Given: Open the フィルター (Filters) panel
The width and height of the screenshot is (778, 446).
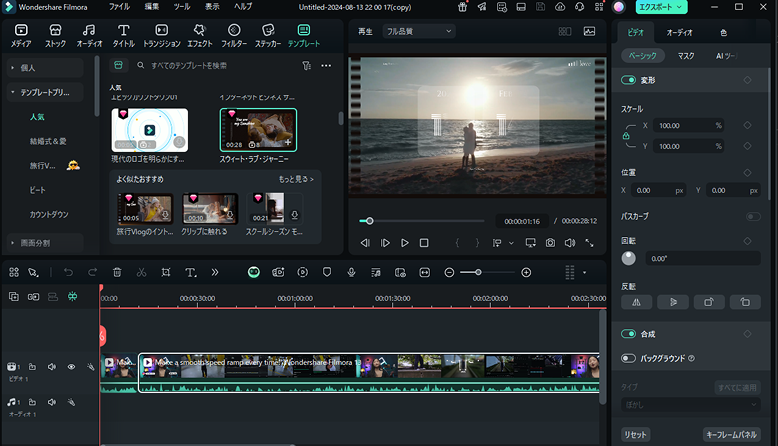Looking at the screenshot, I should point(234,36).
